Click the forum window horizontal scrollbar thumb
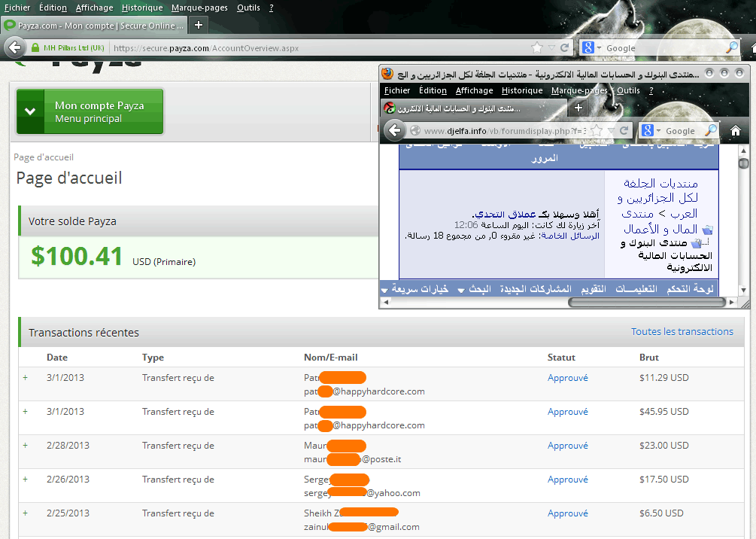Viewport: 756px width, 539px height. point(647,302)
